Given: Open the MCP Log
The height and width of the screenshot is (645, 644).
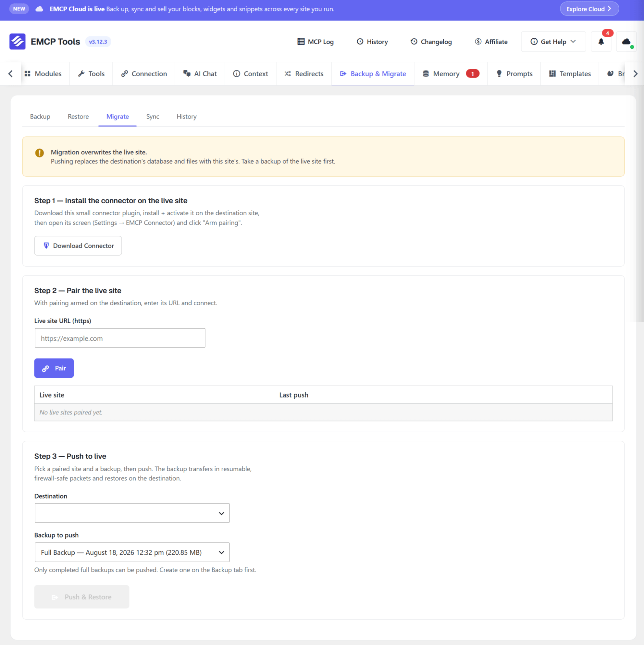Looking at the screenshot, I should click(315, 41).
